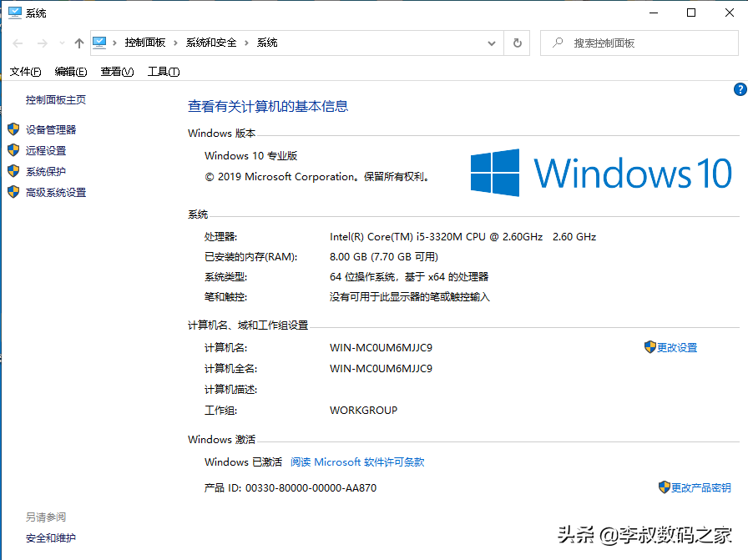Open the address bar history dropdown
The width and height of the screenshot is (748, 560).
[x=492, y=43]
